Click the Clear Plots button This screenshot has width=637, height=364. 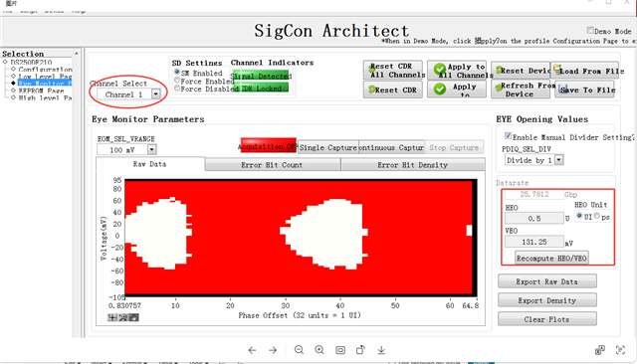tap(547, 319)
